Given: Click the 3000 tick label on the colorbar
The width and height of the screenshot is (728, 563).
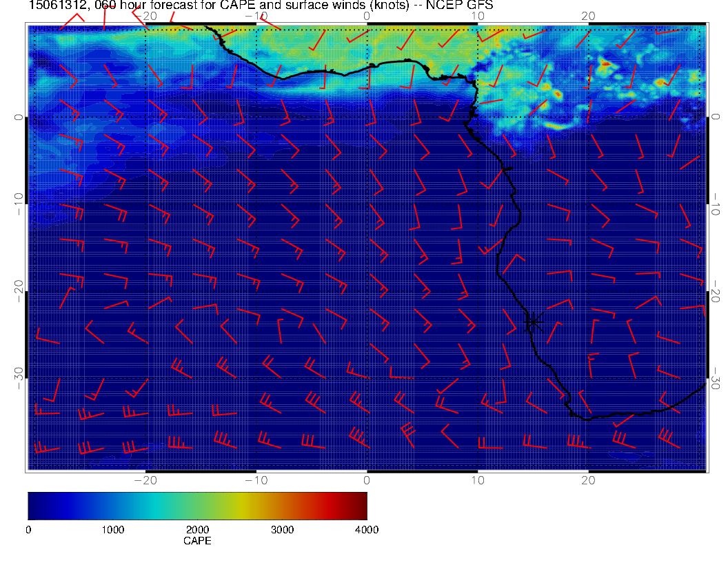Looking at the screenshot, I should pos(282,530).
